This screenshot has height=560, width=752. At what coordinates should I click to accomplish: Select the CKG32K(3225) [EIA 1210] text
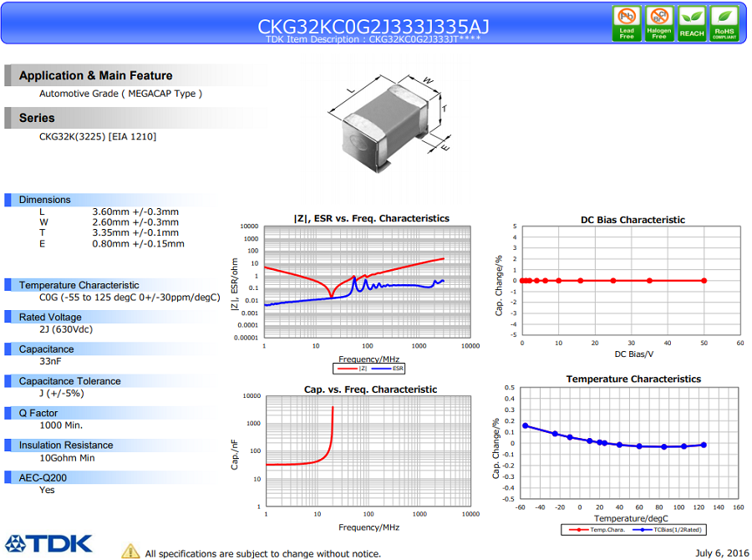click(98, 137)
